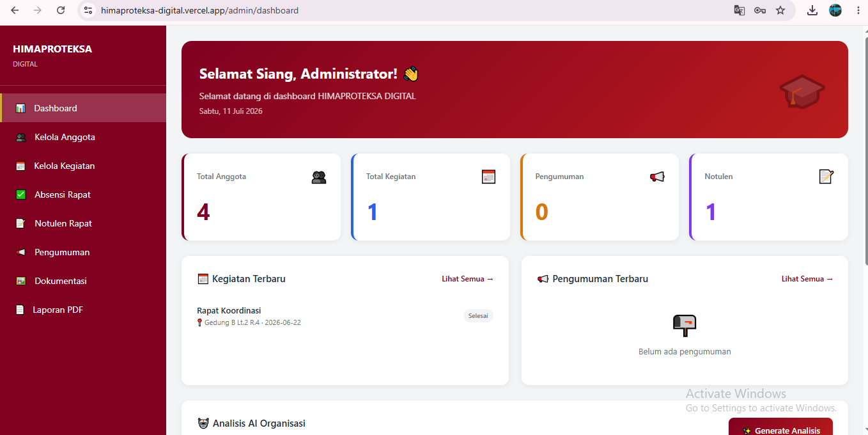Click the calendar icon beside Kegiatan Terbaru
This screenshot has width=868, height=435.
click(x=203, y=279)
